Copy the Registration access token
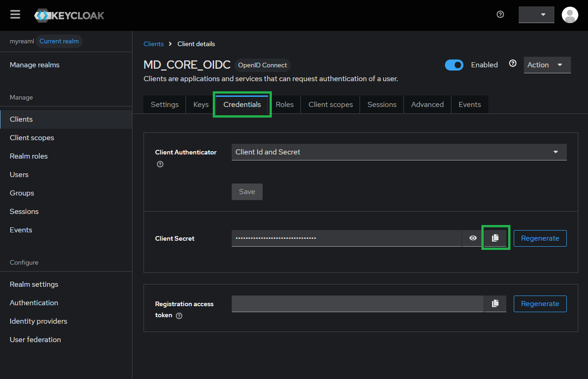The image size is (588, 379). [495, 303]
